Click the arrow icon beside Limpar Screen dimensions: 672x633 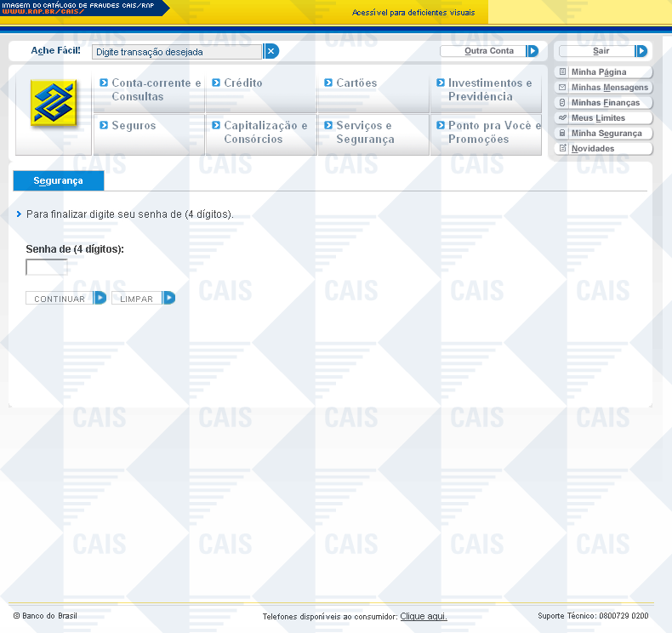(168, 298)
